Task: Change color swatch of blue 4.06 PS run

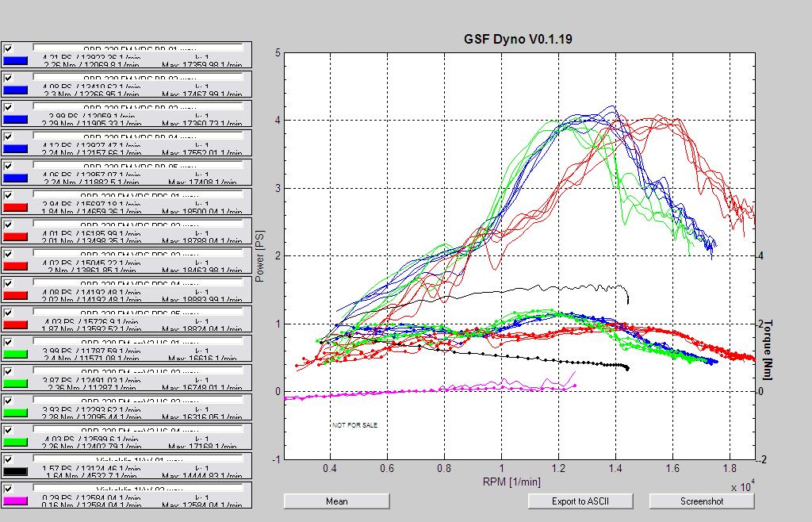Action: coord(16,178)
